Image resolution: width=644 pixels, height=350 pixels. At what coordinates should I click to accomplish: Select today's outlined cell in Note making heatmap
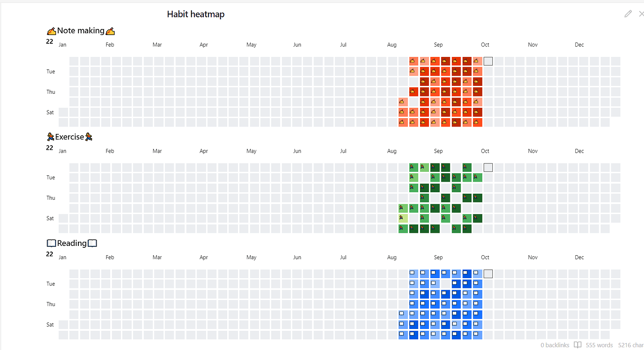click(x=488, y=61)
